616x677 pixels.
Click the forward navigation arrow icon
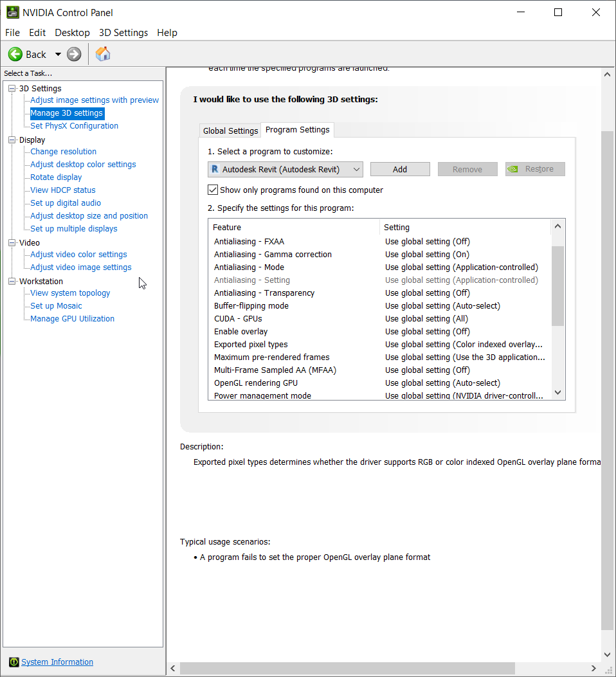click(73, 54)
